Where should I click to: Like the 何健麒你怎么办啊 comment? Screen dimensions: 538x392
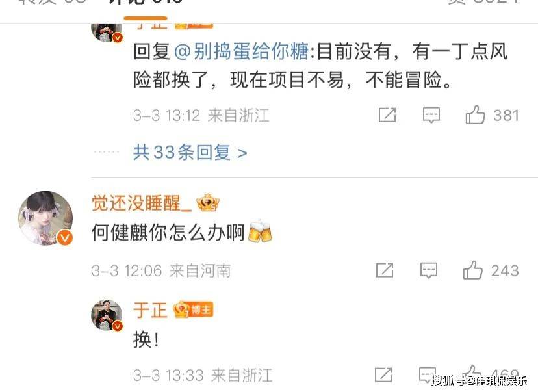point(473,270)
